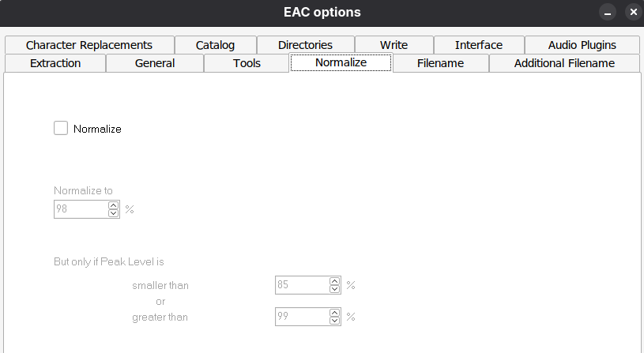Switch to the Write tab

coord(394,45)
